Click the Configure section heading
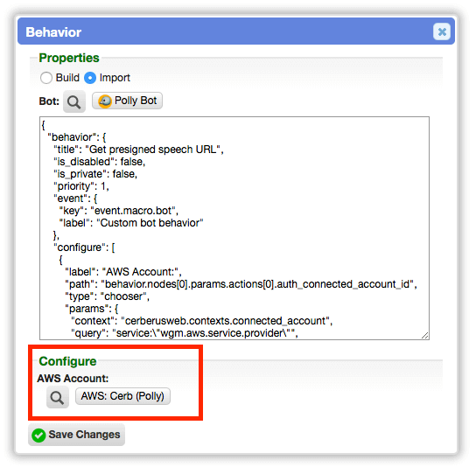Viewport: 476px width, 474px height. pyautogui.click(x=67, y=361)
